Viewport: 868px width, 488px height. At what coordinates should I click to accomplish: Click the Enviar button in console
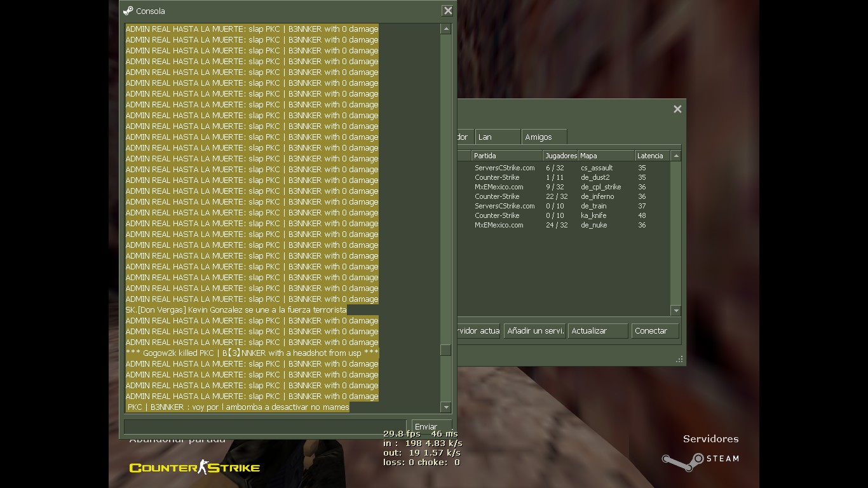click(431, 426)
